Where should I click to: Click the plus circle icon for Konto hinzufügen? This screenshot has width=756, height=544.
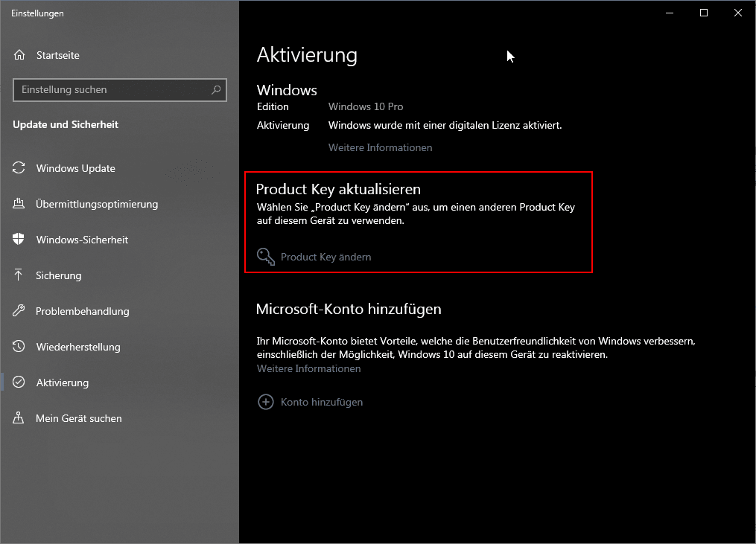pyautogui.click(x=266, y=402)
